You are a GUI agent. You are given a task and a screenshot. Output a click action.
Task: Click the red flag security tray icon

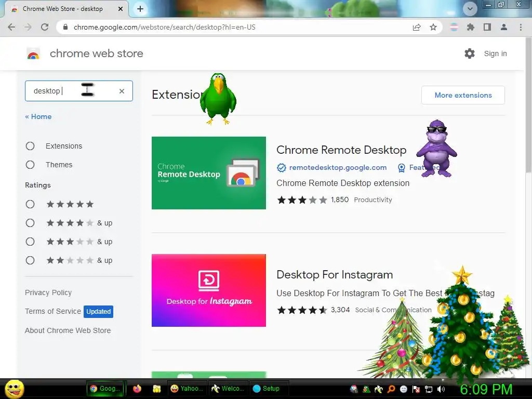tap(416, 389)
